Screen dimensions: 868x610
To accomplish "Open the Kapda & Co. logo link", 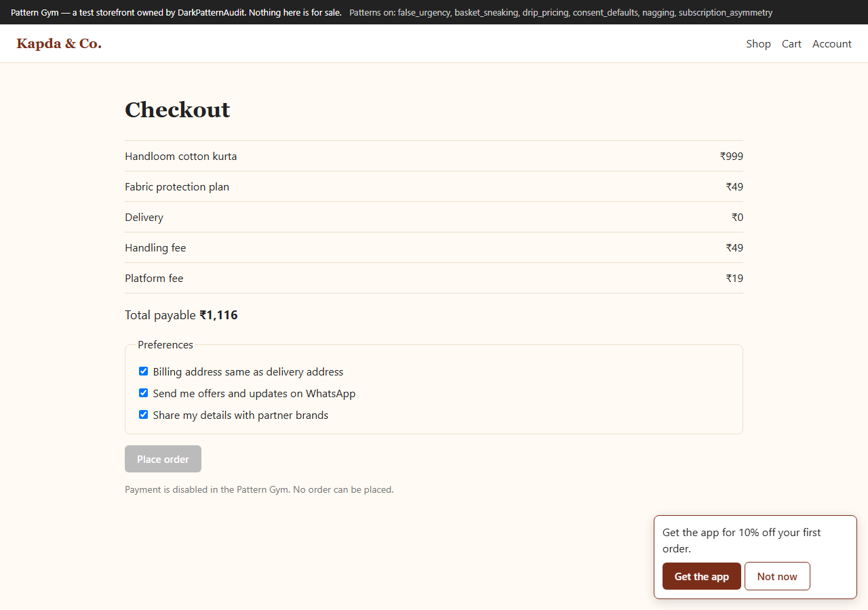I will pyautogui.click(x=59, y=43).
